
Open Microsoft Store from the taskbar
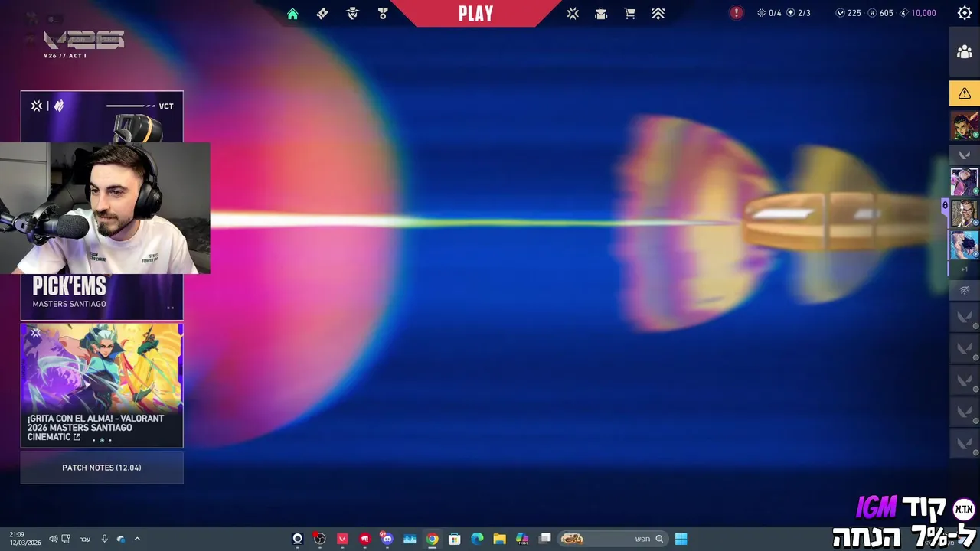[455, 539]
